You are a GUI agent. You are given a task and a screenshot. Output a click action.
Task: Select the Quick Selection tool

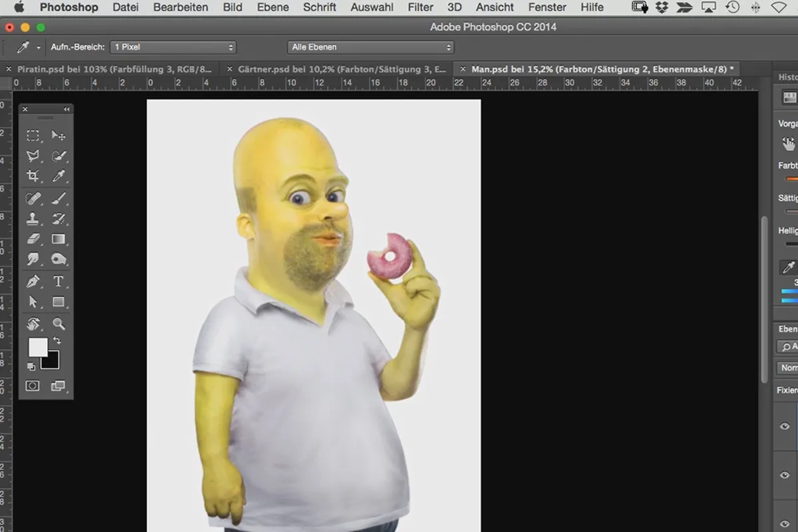pos(59,156)
